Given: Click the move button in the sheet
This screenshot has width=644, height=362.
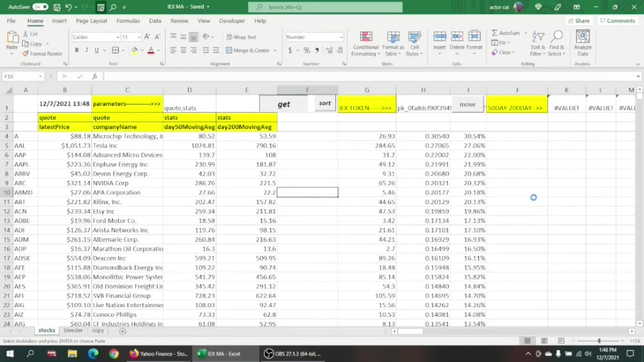Looking at the screenshot, I should tap(467, 105).
